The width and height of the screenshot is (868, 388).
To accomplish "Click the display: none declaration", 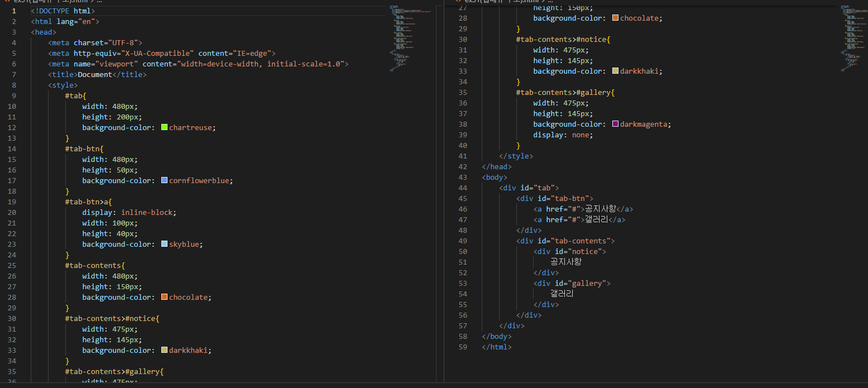I will tap(563, 135).
